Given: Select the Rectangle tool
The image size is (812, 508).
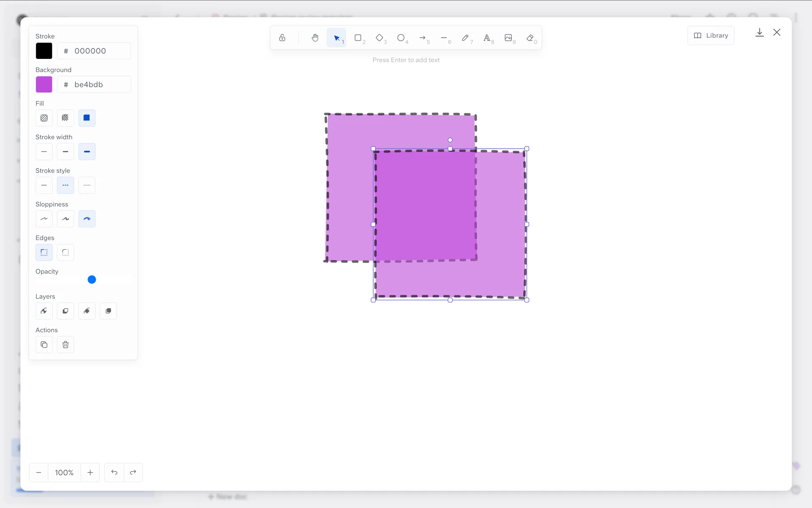Looking at the screenshot, I should pyautogui.click(x=358, y=38).
